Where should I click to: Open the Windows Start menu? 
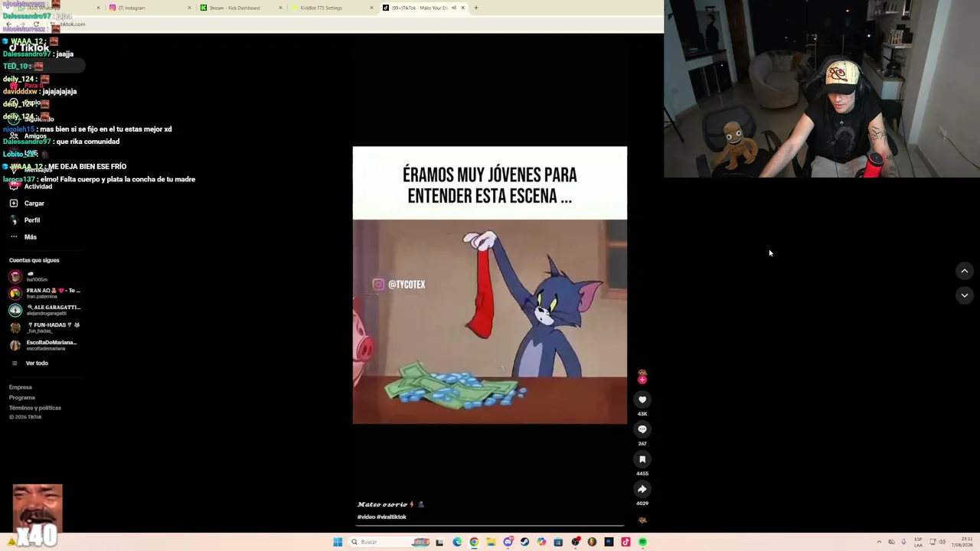click(x=338, y=542)
